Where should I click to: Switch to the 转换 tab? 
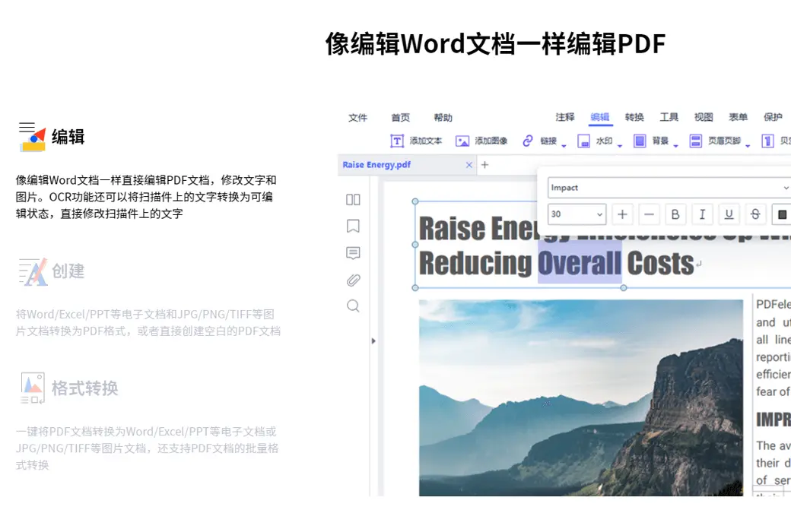pos(634,117)
